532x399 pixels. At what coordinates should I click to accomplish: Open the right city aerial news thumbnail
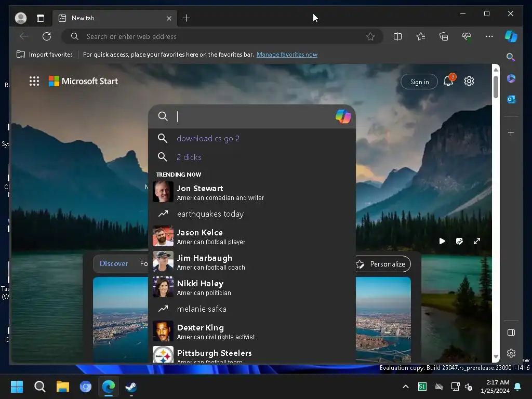[383, 320]
